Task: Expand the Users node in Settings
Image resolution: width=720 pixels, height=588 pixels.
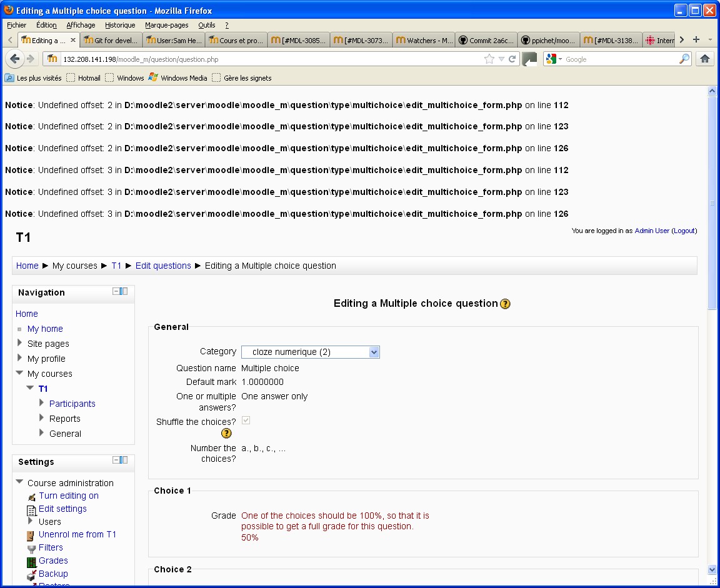Action: 30,521
